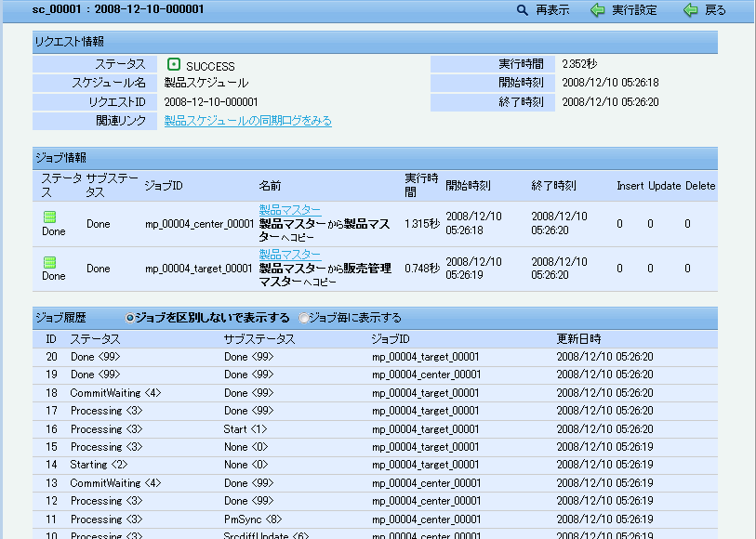Click the Done status icon for mp_00004_target_00001
756x539 pixels.
pyautogui.click(x=49, y=262)
